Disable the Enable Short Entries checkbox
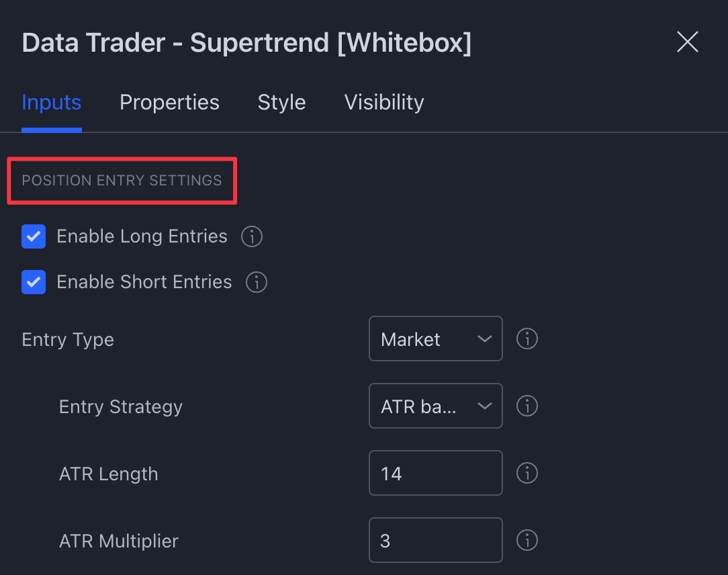This screenshot has height=575, width=728. 34,282
